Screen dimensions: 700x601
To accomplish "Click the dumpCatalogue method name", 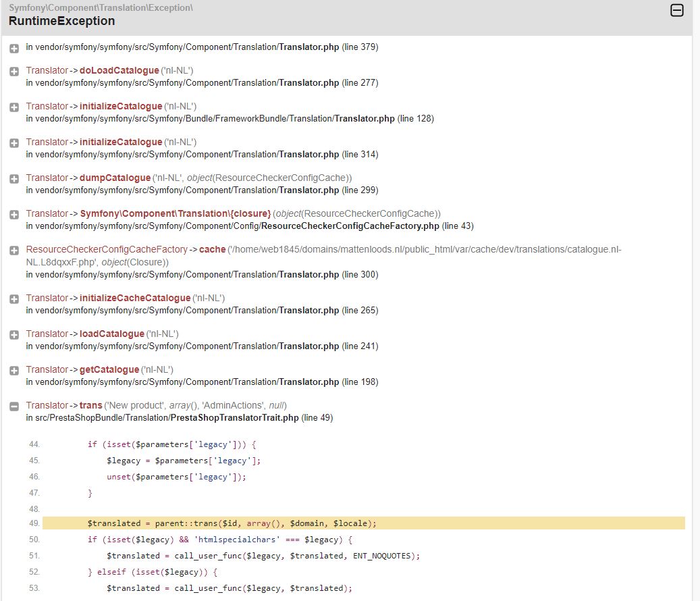I will (115, 178).
